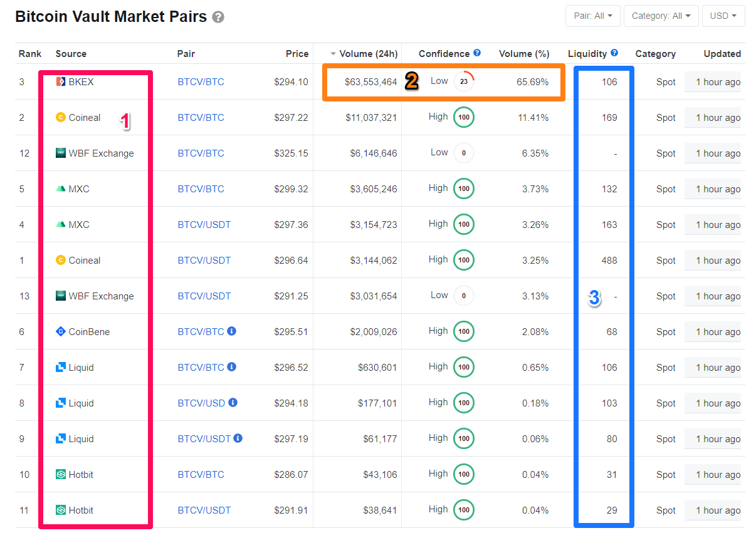Screen dimensions: 756x533
Task: Click the help icon beside Bitcoin Vault Market Pairs
Action: (x=218, y=17)
